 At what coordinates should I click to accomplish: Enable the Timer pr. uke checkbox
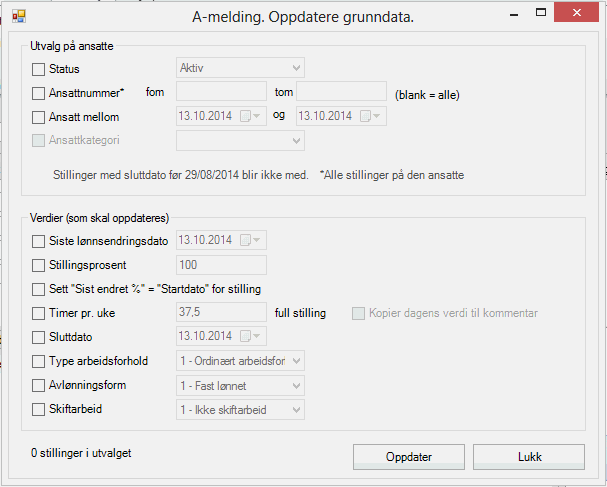click(x=39, y=313)
